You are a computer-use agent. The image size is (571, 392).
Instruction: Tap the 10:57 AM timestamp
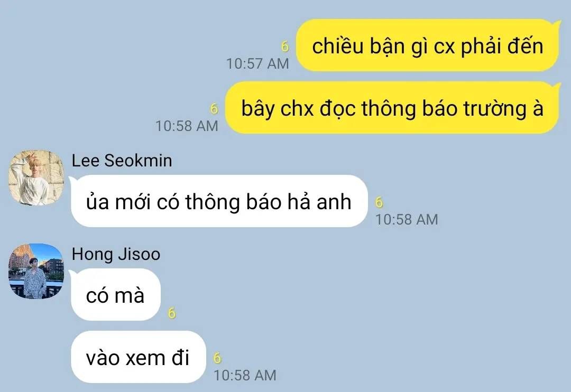click(x=258, y=64)
